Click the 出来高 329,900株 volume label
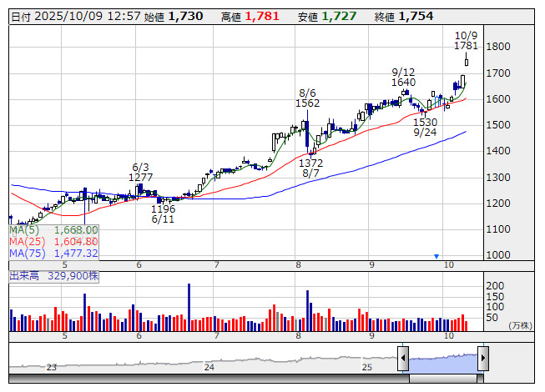This screenshot has width=545, height=392. tap(54, 276)
